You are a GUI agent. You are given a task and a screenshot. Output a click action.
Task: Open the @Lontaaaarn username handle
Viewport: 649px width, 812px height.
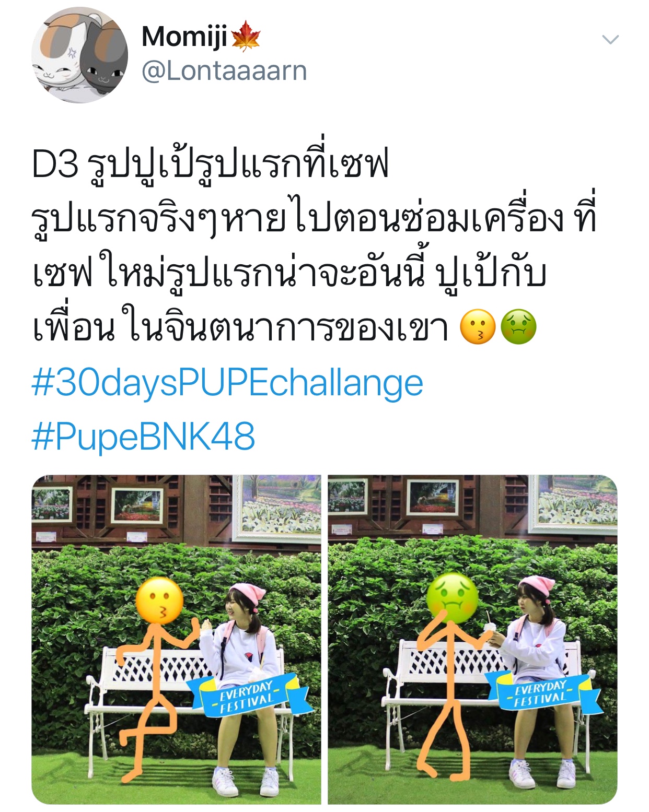click(224, 71)
